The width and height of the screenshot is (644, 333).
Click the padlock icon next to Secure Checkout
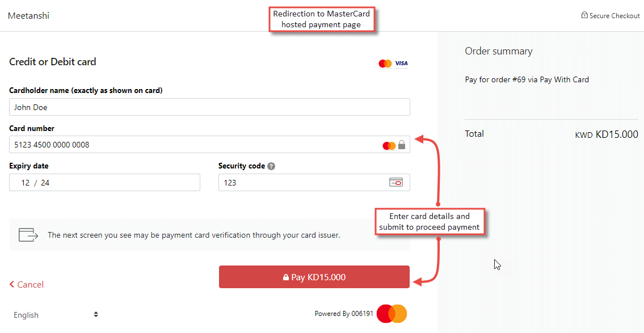pyautogui.click(x=584, y=15)
